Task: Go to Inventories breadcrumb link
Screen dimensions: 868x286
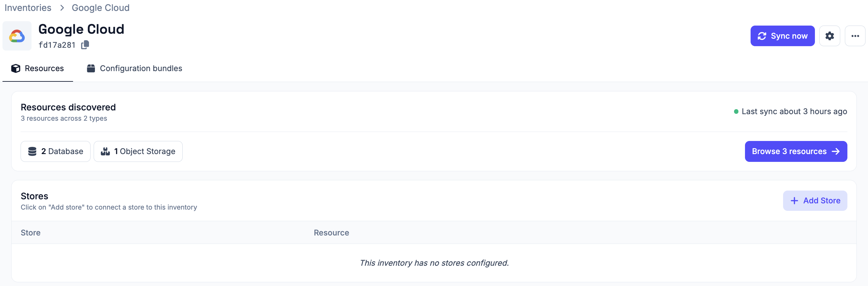Action: (x=28, y=8)
